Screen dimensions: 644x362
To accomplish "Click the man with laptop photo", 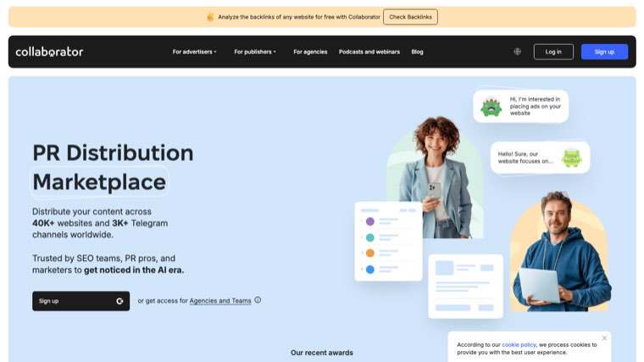I will 561,251.
